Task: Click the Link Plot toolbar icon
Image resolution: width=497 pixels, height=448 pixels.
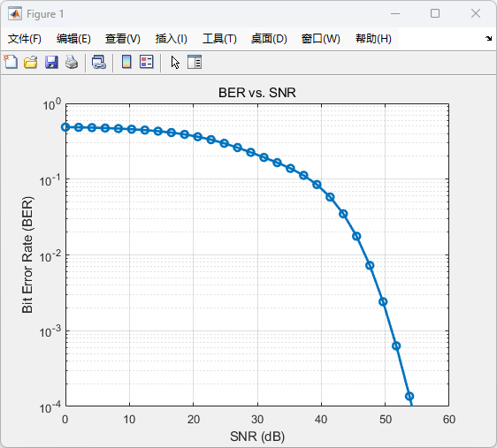Action: coord(99,62)
